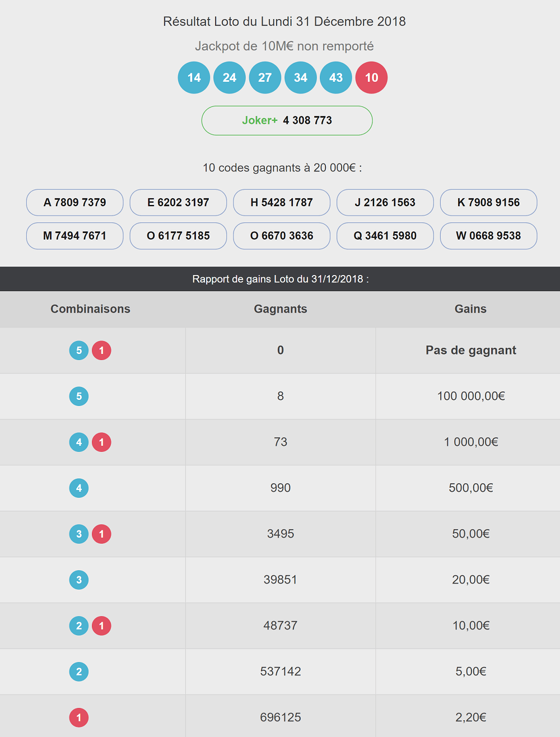Click the Joker+ 4 308 773 box

[x=287, y=120]
